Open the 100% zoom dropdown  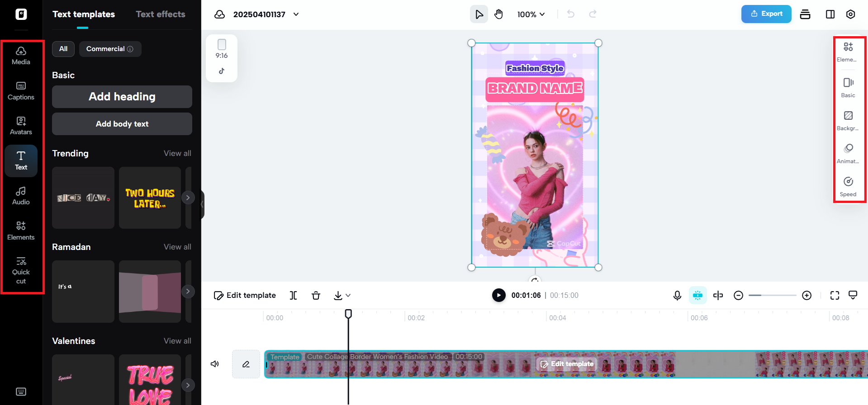click(531, 14)
